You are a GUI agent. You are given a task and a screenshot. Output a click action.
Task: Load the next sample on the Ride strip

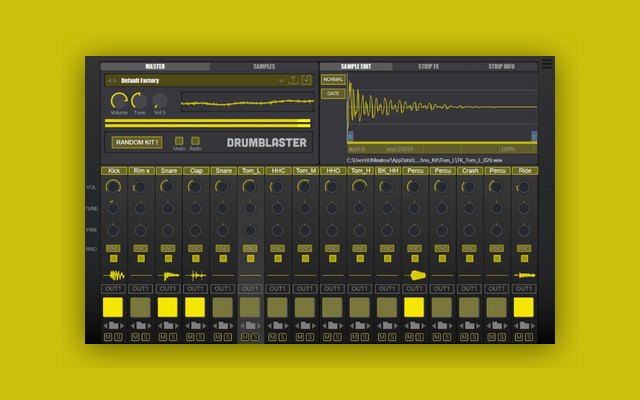[532, 326]
